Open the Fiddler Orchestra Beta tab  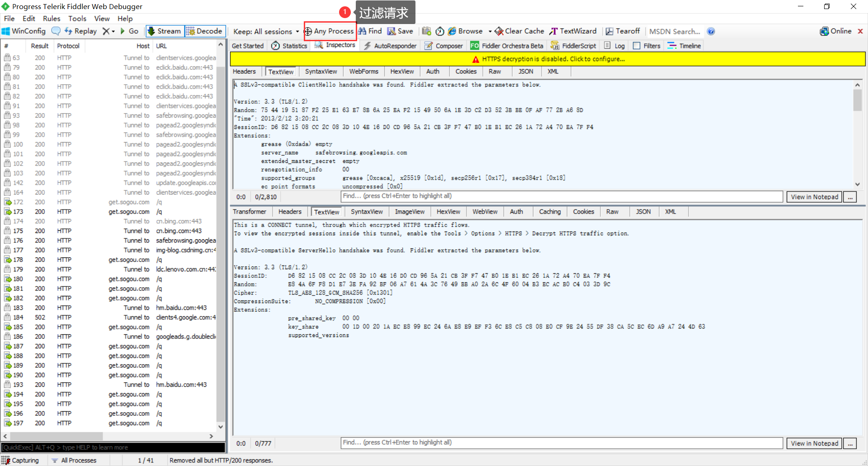pos(507,46)
